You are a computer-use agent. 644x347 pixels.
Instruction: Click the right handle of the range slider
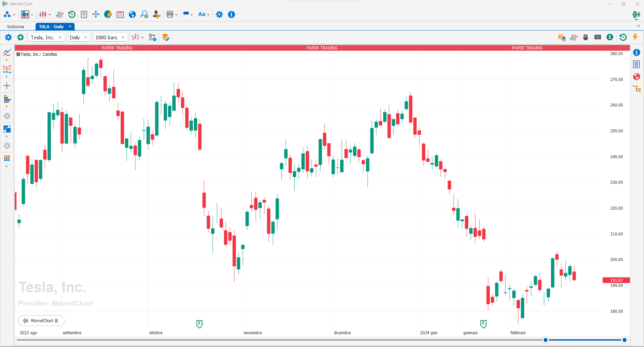(x=624, y=340)
